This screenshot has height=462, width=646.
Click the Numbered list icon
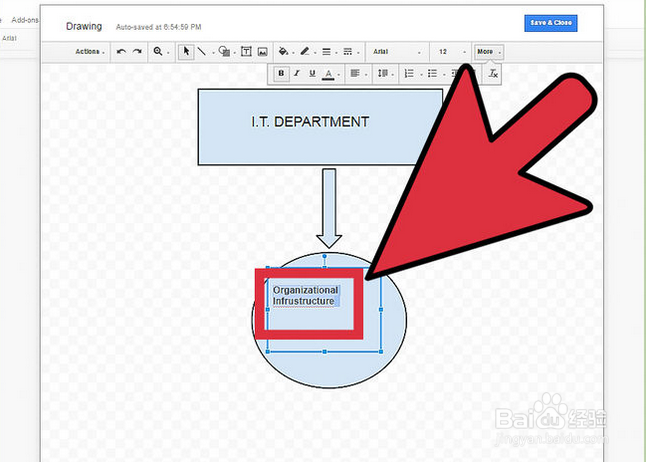tap(409, 73)
